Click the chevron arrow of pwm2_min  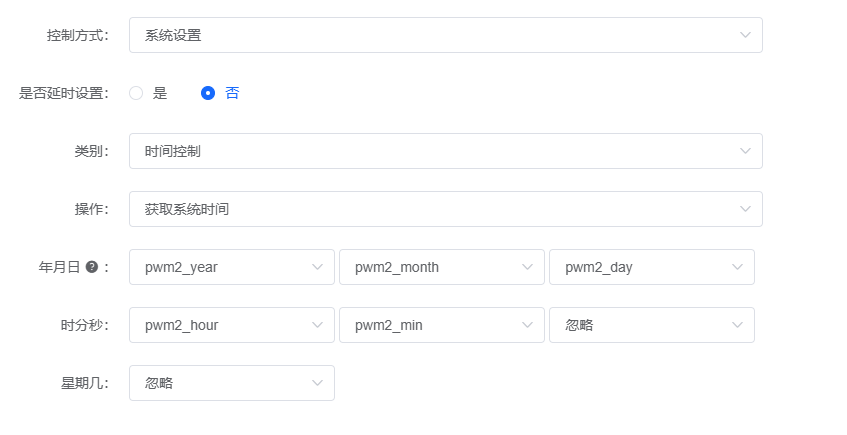tap(527, 325)
